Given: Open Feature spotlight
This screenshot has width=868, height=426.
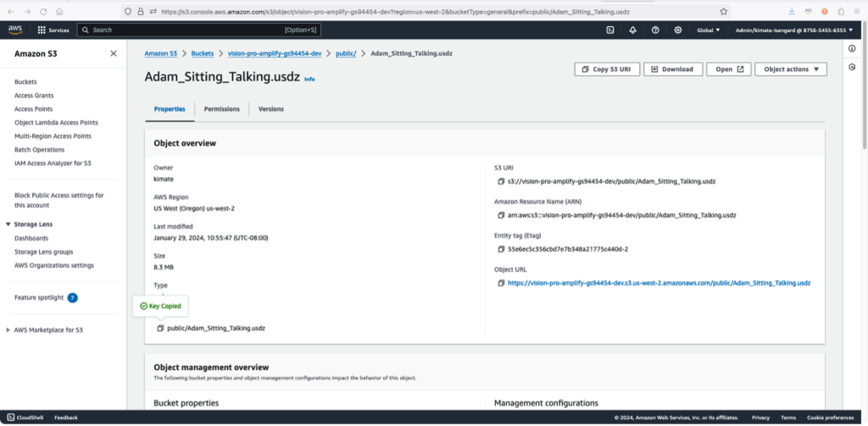Looking at the screenshot, I should (x=39, y=297).
